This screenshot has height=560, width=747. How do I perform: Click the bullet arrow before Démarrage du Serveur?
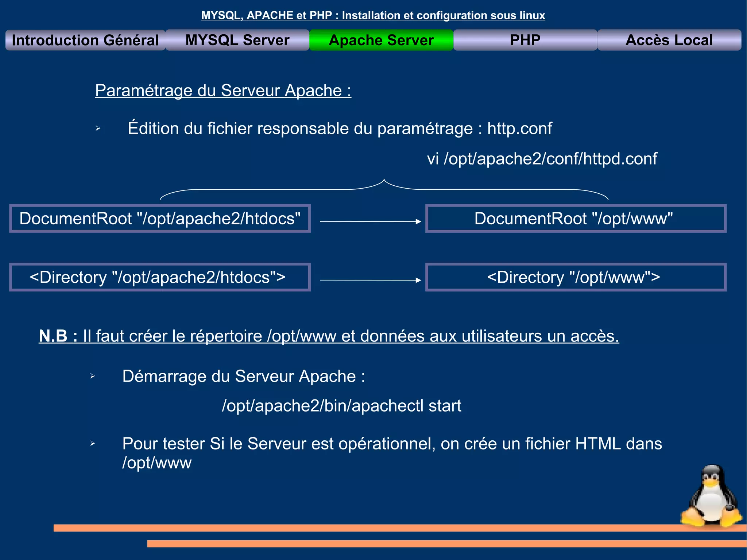pos(93,376)
